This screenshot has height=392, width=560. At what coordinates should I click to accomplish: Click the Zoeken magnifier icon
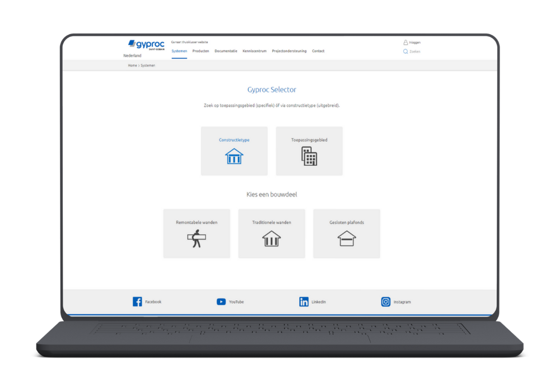click(405, 52)
